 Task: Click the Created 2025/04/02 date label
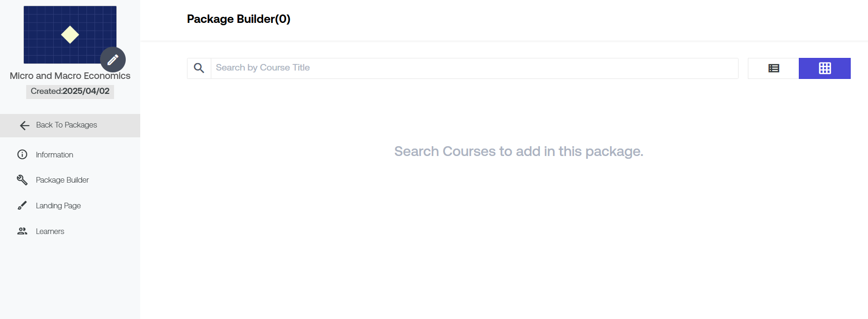pos(70,91)
